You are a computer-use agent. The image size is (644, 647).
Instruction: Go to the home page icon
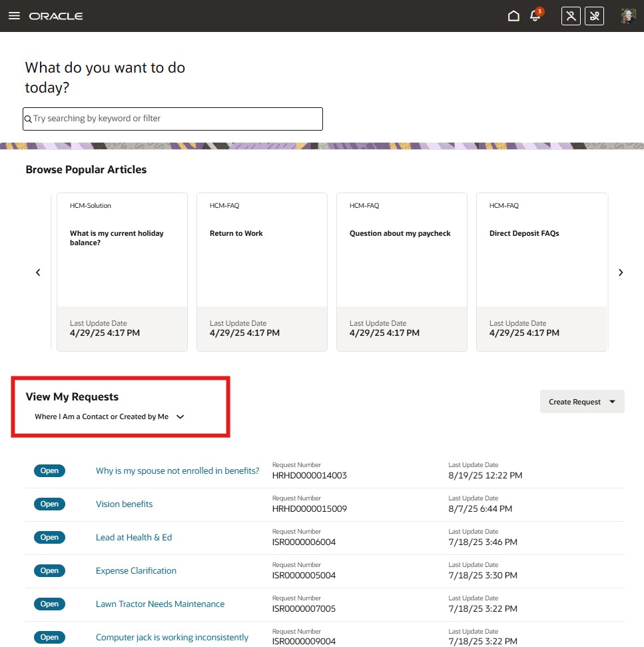(x=513, y=15)
